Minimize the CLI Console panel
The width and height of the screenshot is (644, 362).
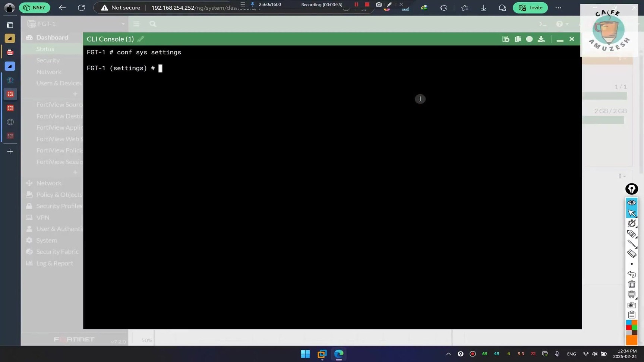[560, 39]
